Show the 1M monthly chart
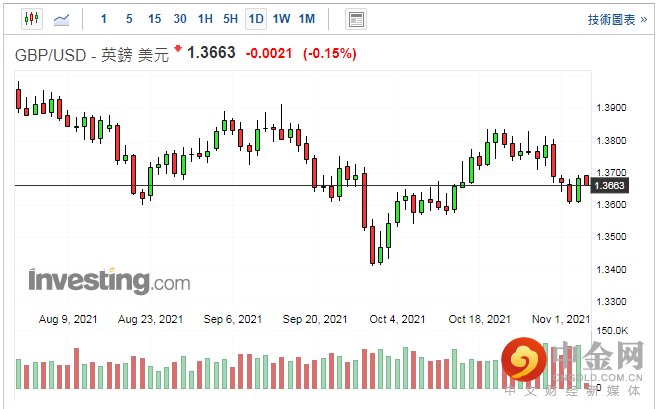Viewport: 658px width, 409px height. tap(307, 18)
